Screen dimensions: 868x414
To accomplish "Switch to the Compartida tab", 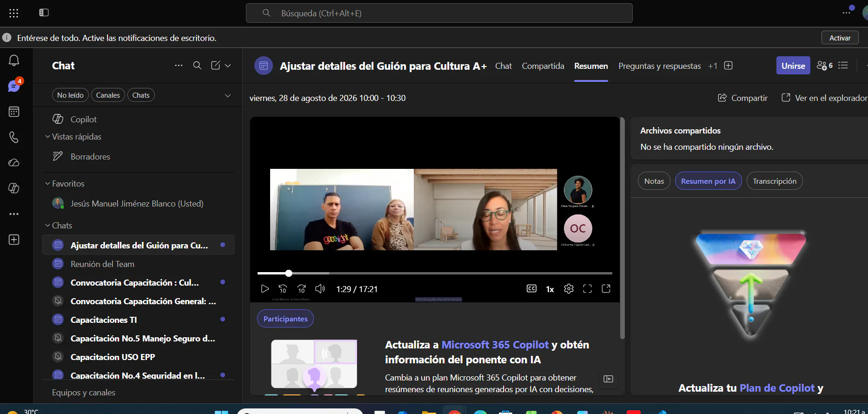I will click(x=543, y=66).
